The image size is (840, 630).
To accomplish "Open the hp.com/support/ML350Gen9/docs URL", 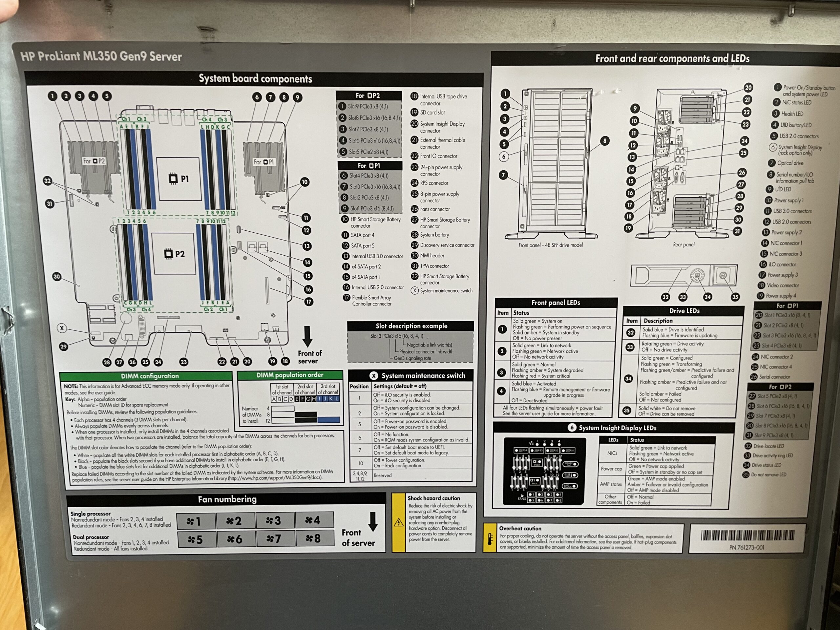I will [x=275, y=478].
